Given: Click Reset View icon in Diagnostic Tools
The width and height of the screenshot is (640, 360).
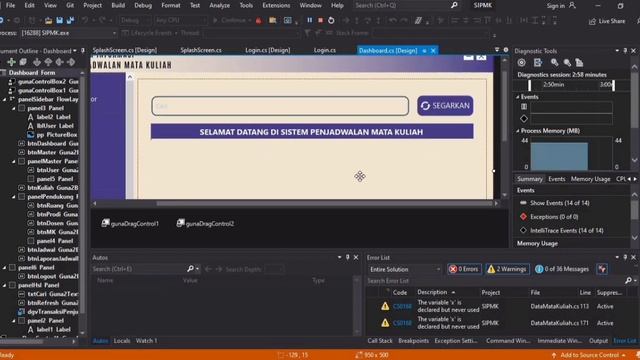Looking at the screenshot, I should (x=579, y=62).
